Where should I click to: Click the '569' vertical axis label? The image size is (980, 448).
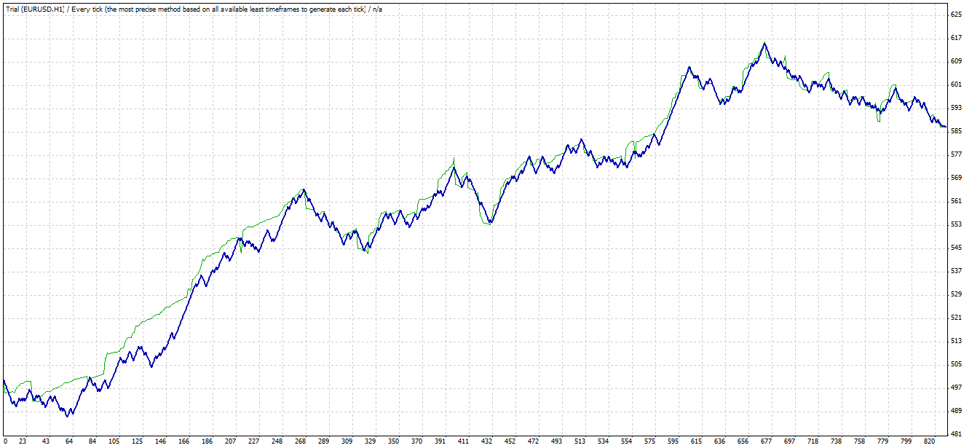click(956, 178)
